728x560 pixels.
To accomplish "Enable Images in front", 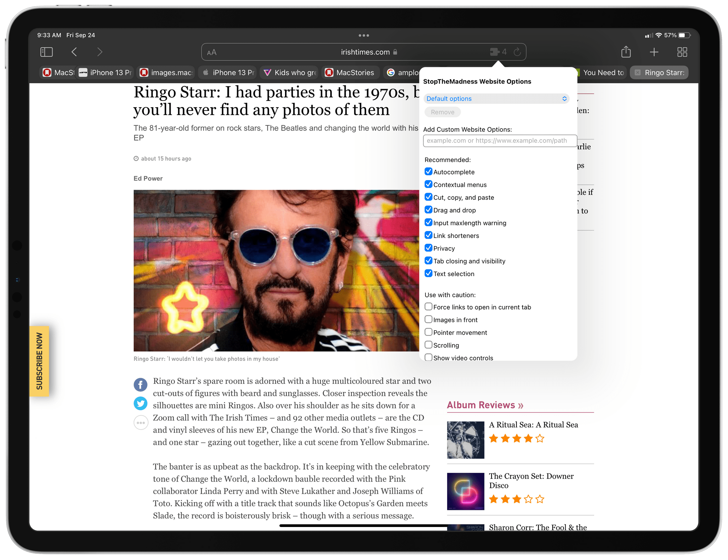I will coord(429,319).
